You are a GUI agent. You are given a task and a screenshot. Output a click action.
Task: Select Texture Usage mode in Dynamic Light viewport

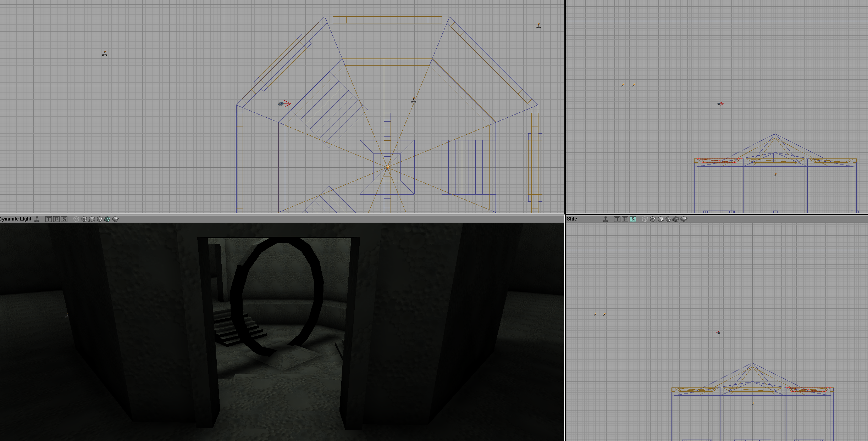click(x=92, y=219)
